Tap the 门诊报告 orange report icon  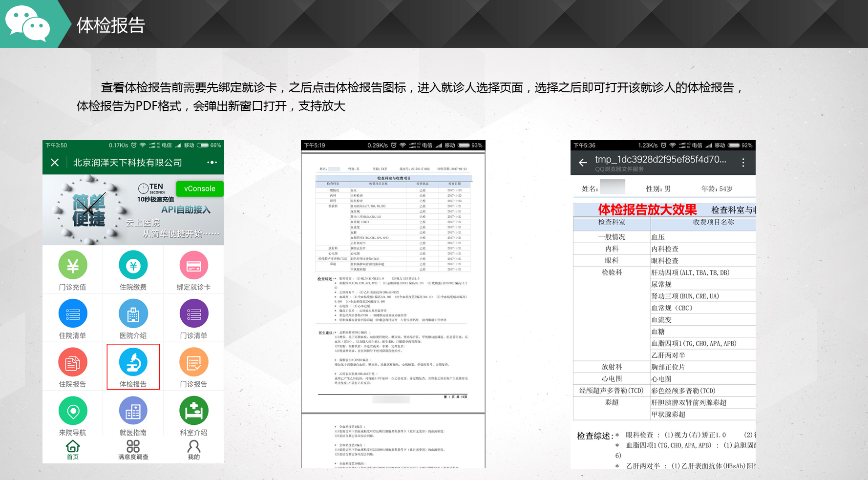tap(193, 362)
